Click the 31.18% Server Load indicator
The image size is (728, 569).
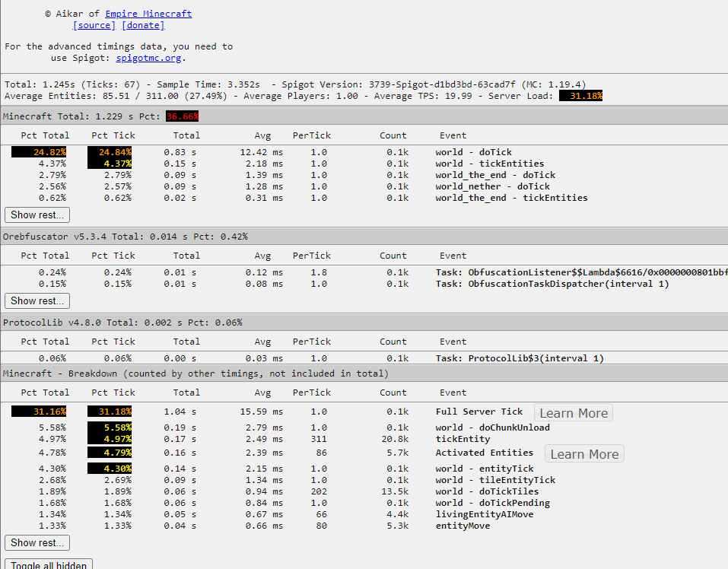(580, 96)
